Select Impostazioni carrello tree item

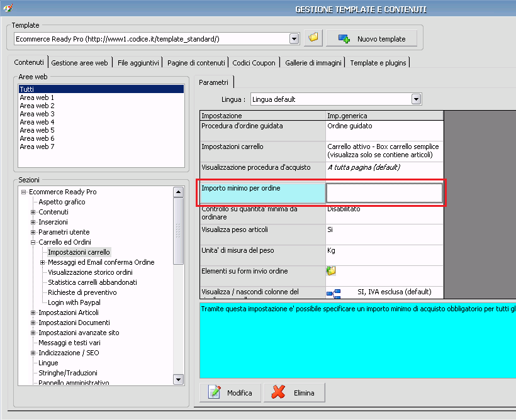point(79,252)
